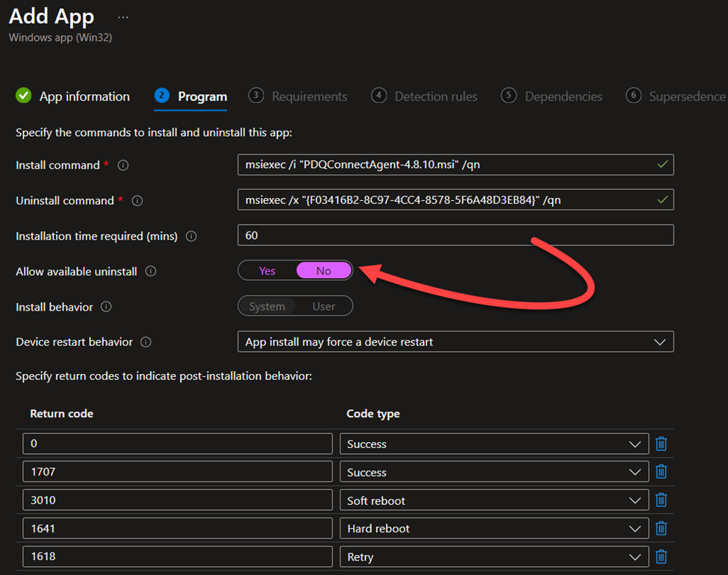
Task: Click the Uninstall command info icon
Action: [x=137, y=201]
